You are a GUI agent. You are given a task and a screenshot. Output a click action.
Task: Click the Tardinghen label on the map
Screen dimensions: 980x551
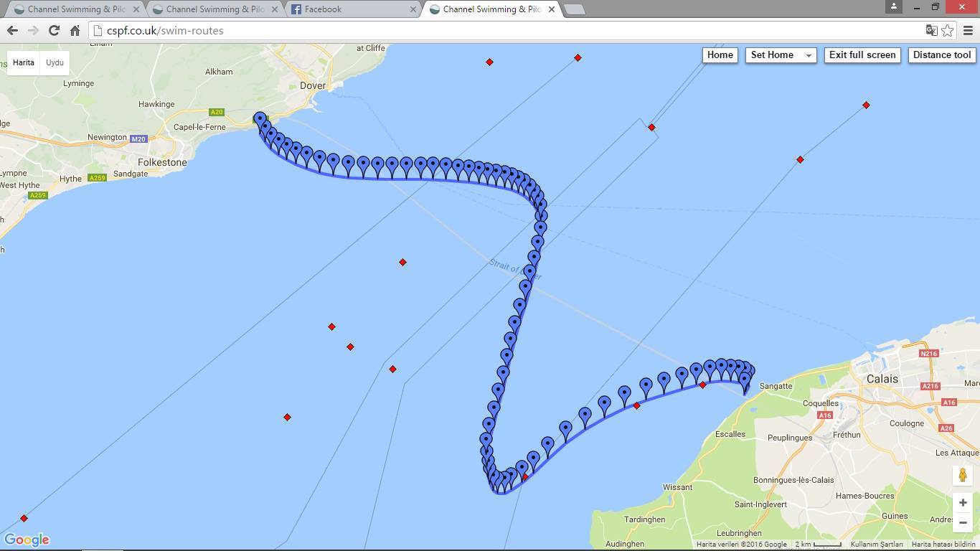point(645,519)
